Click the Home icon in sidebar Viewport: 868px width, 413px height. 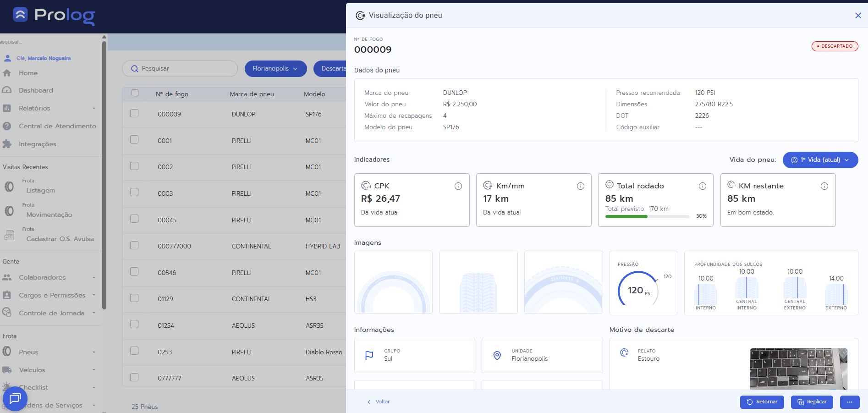7,73
